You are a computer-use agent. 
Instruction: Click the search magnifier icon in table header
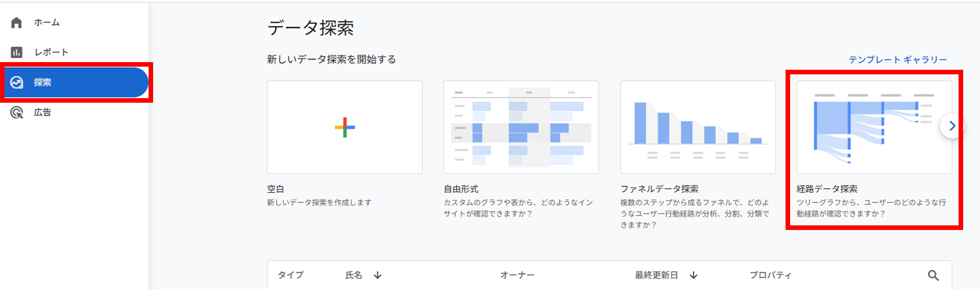coord(933,275)
